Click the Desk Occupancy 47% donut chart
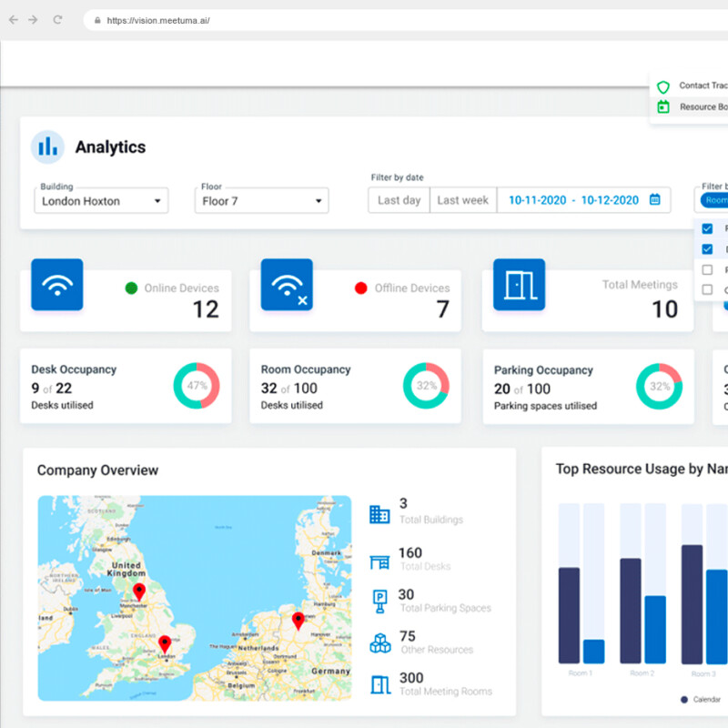 [197, 386]
